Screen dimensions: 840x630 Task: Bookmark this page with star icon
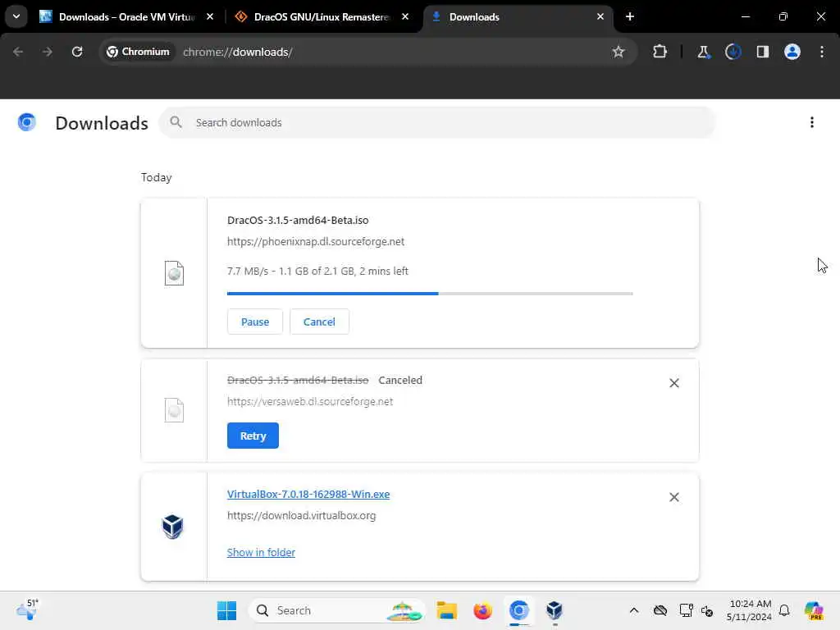(x=619, y=52)
